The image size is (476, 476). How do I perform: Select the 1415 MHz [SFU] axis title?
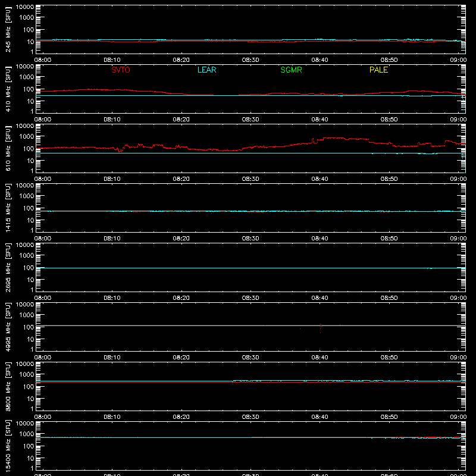pos(8,208)
